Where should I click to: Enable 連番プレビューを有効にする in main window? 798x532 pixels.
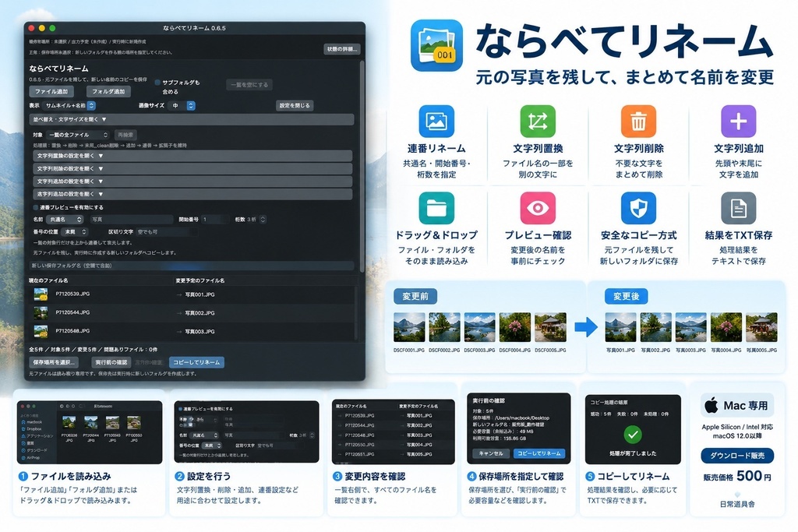(36, 207)
